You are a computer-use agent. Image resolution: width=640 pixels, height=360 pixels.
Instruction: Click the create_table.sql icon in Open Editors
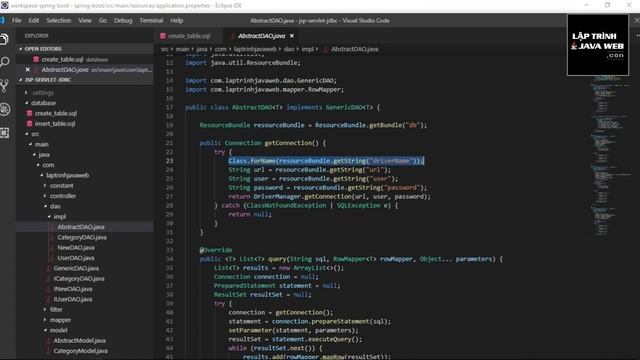point(36,60)
